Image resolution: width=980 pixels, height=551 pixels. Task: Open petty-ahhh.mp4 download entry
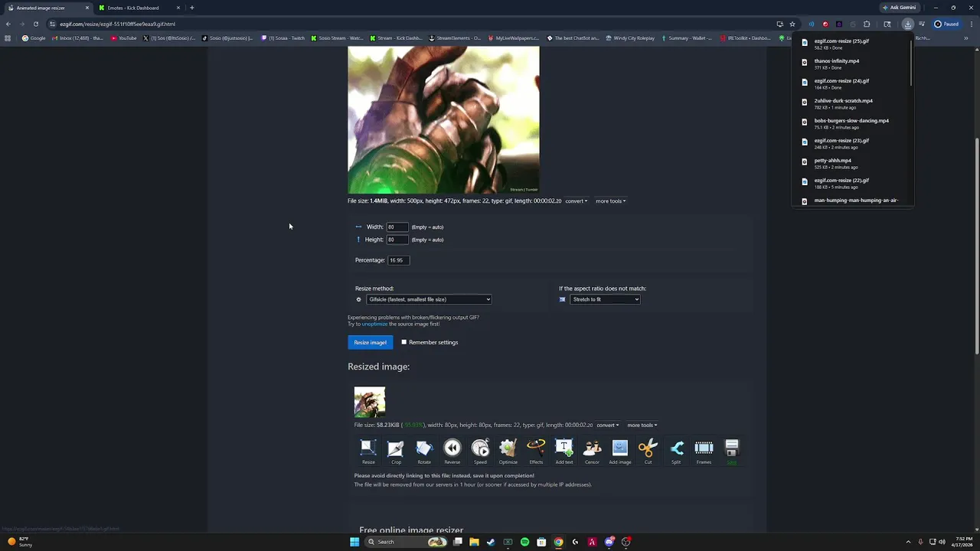852,163
